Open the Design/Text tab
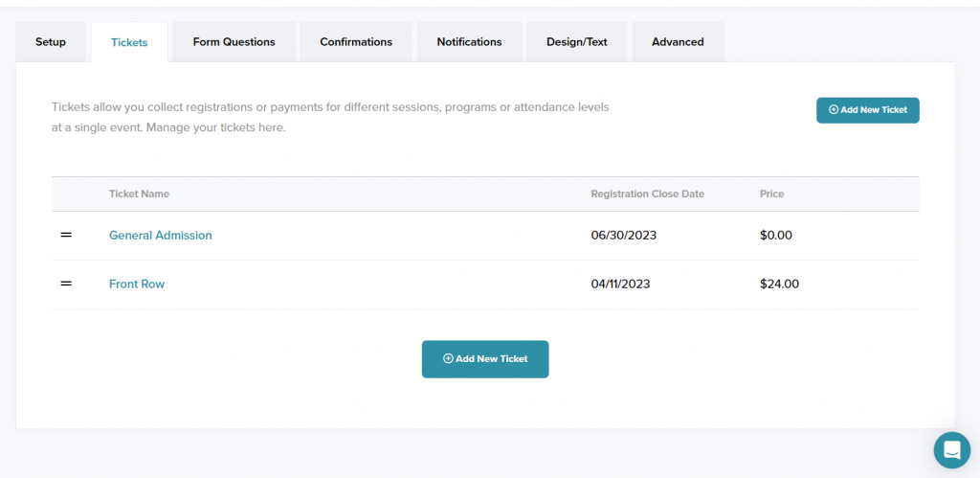The image size is (980, 478). (x=577, y=42)
